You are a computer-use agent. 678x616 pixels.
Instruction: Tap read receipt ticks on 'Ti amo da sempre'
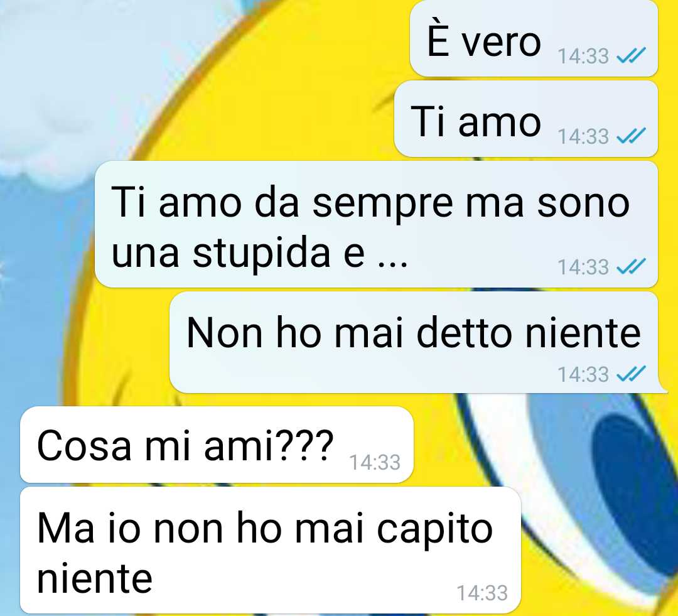point(631,266)
